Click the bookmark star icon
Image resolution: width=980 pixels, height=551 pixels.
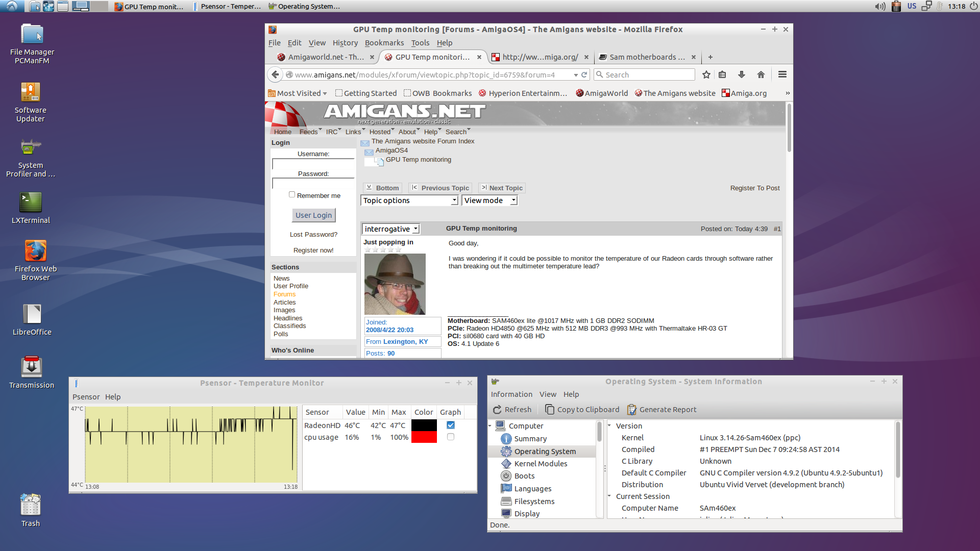[x=706, y=74]
